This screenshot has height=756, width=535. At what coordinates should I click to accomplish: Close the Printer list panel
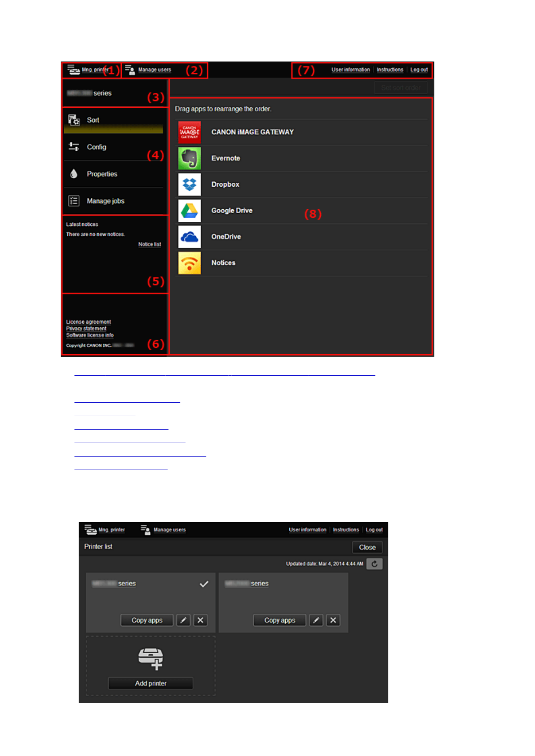367,547
